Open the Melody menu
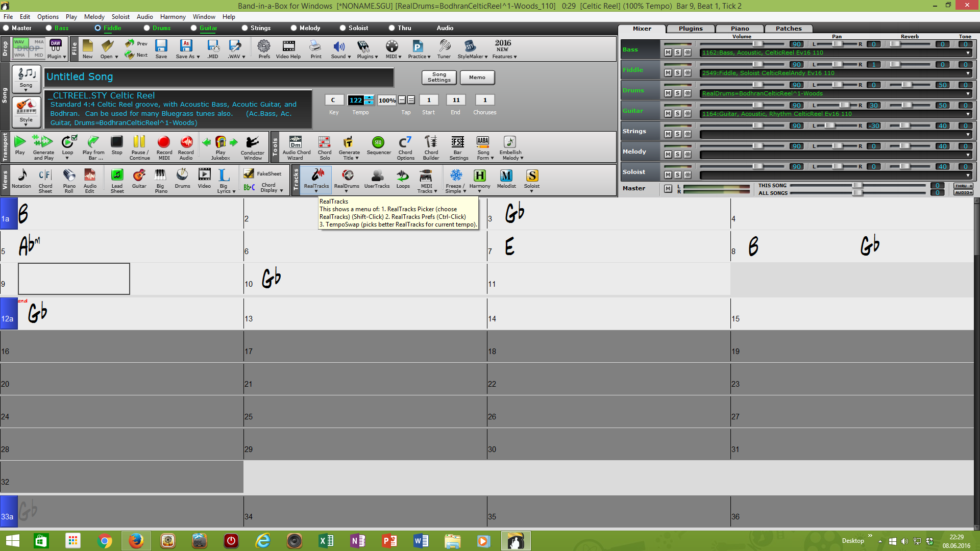 pos(94,17)
